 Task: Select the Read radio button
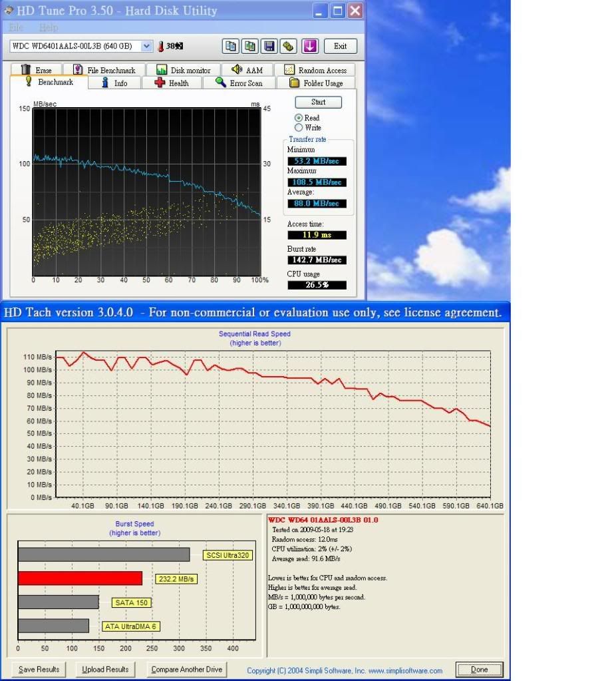click(299, 118)
